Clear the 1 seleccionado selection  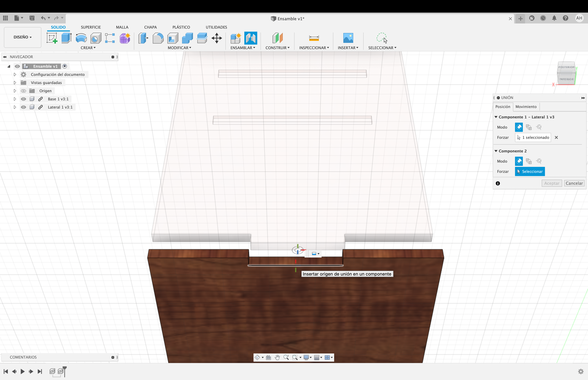point(556,137)
